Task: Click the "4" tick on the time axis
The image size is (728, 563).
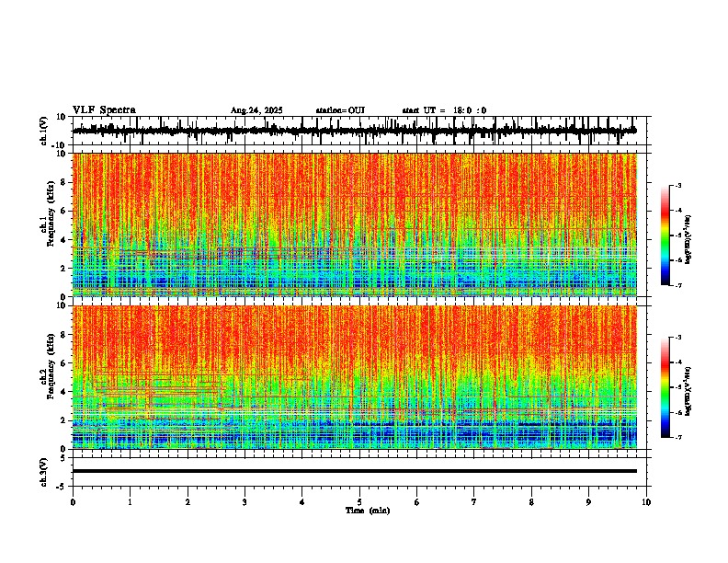Action: coord(302,502)
